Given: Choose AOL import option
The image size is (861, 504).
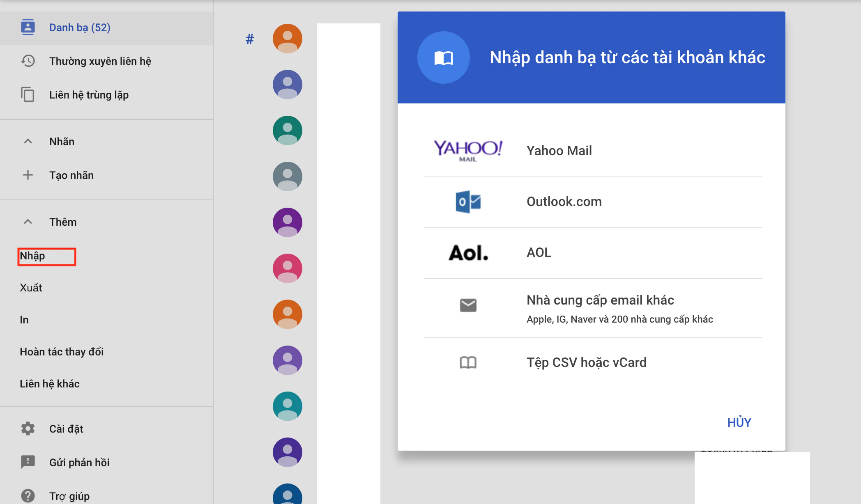Looking at the screenshot, I should pos(593,253).
